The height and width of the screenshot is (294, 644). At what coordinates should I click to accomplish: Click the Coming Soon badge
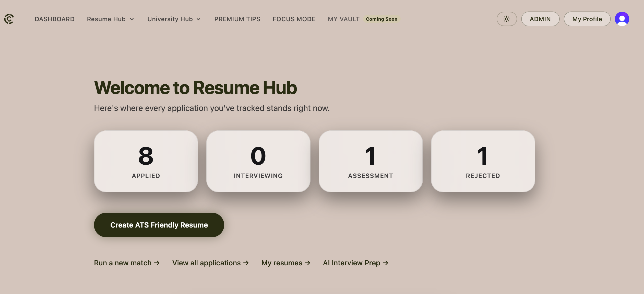click(x=381, y=19)
